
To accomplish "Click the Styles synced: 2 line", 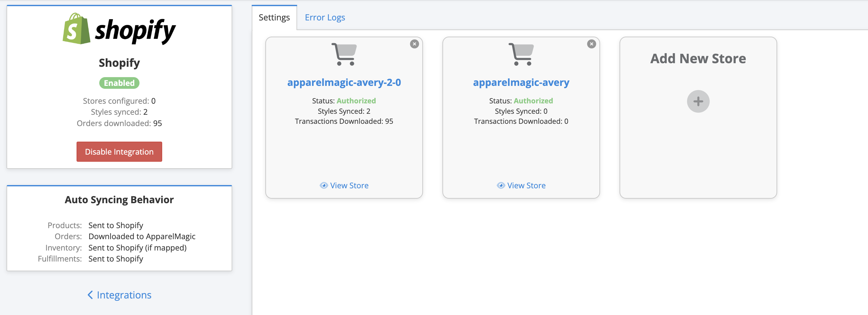I will (119, 112).
